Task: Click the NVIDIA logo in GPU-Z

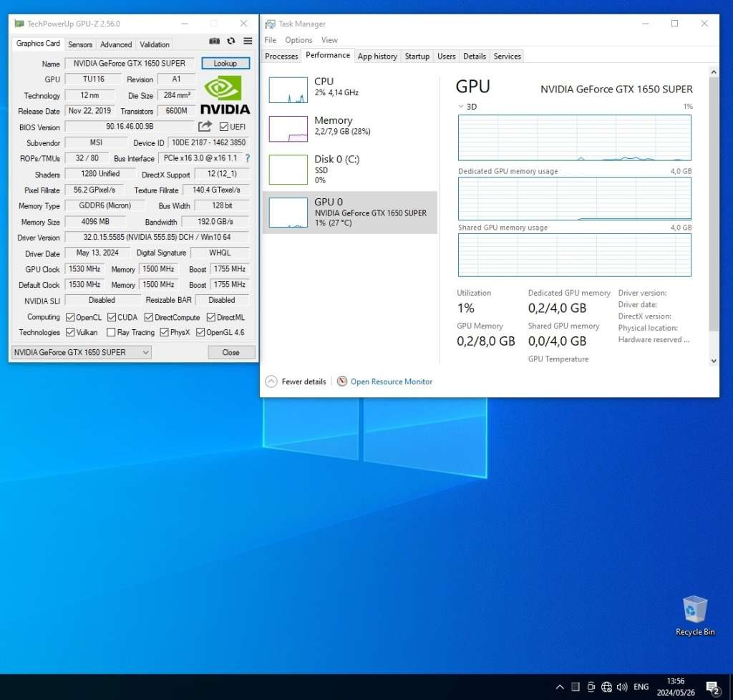Action: pos(225,95)
